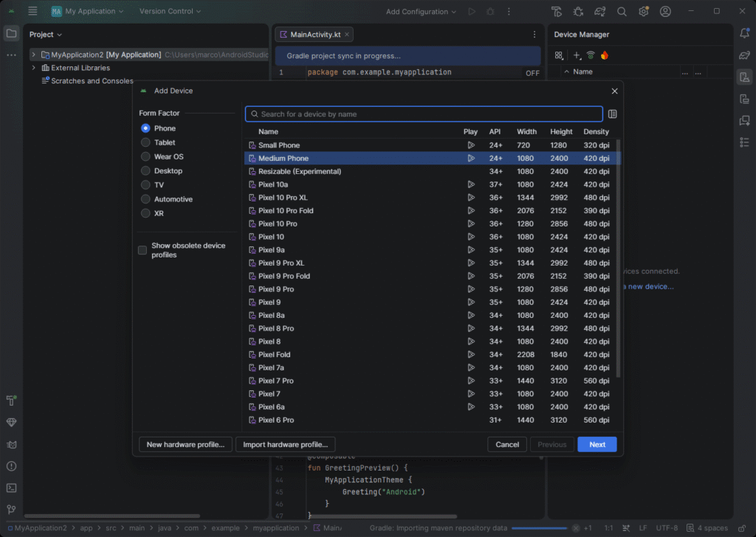Sort device table by API column

495,131
